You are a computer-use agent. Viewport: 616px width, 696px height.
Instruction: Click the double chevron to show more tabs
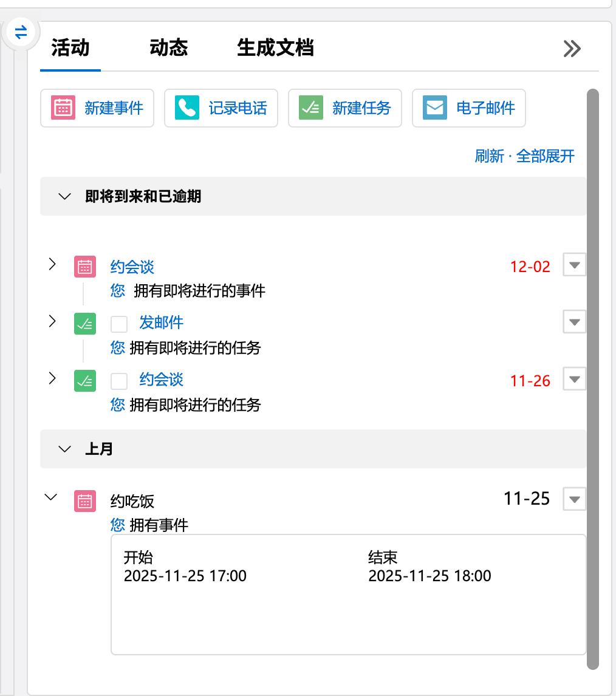pyautogui.click(x=572, y=49)
